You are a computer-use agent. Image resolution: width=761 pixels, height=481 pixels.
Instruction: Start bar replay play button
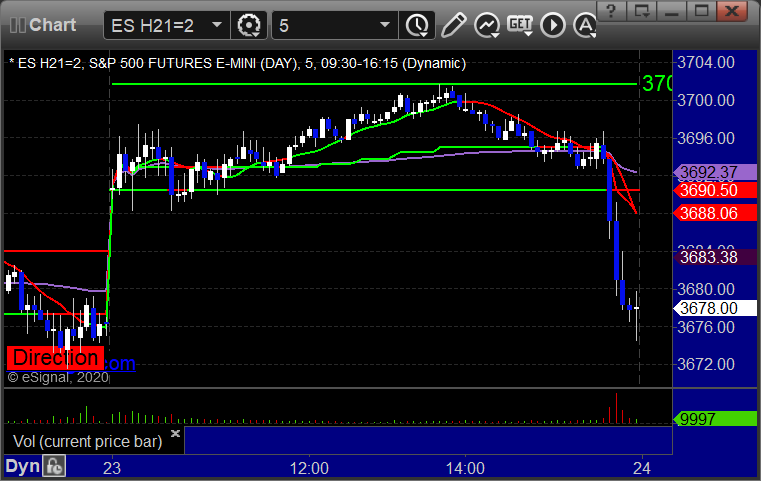click(553, 25)
